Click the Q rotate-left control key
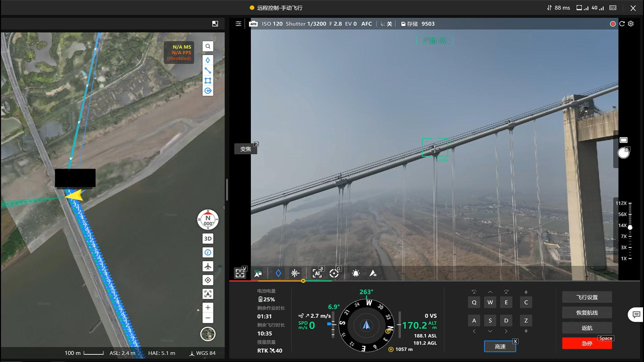The height and width of the screenshot is (362, 644). 474,302
